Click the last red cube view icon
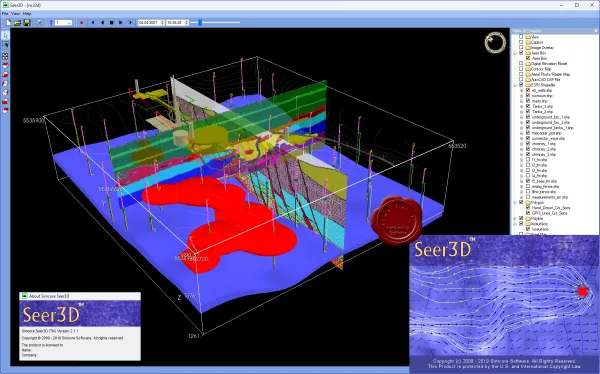The image size is (600, 374). coord(5,110)
